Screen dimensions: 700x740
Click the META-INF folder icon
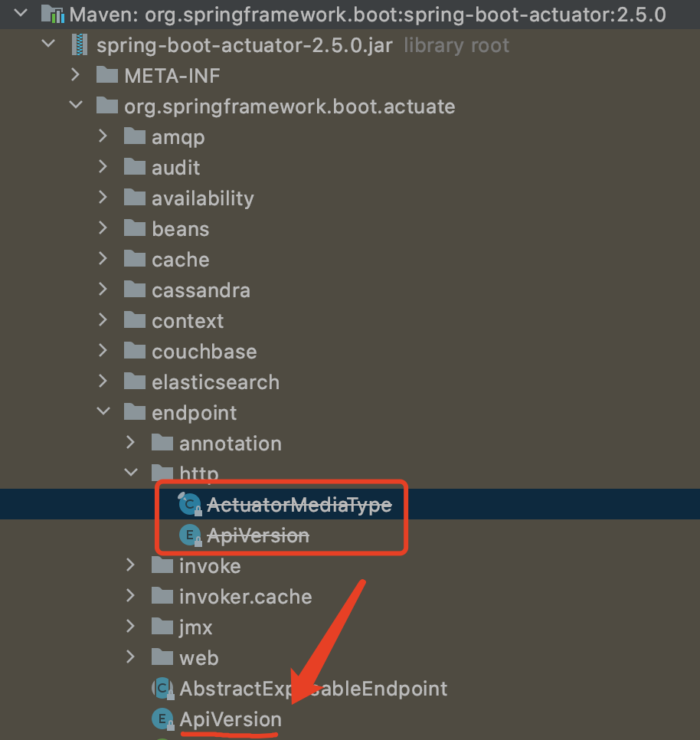point(107,75)
